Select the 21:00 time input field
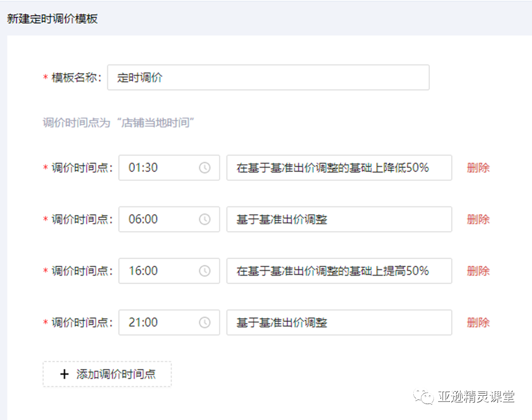The image size is (532, 420). pyautogui.click(x=160, y=322)
